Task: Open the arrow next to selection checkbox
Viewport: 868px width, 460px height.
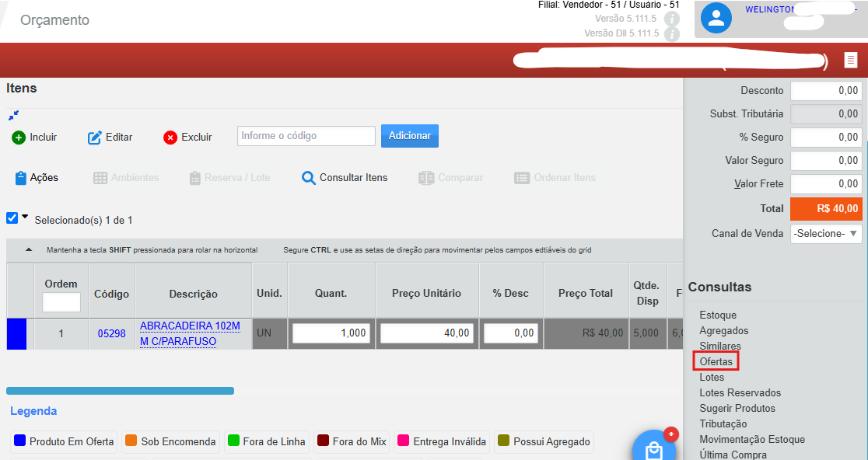Action: [25, 218]
